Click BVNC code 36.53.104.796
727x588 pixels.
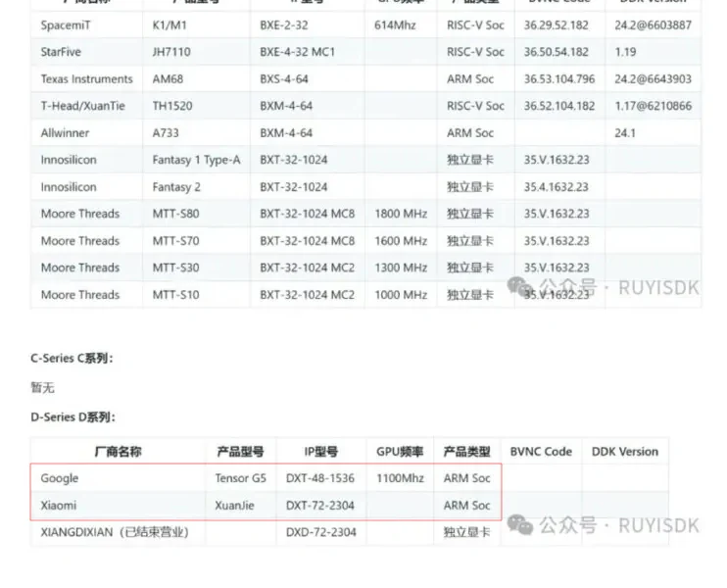559,78
